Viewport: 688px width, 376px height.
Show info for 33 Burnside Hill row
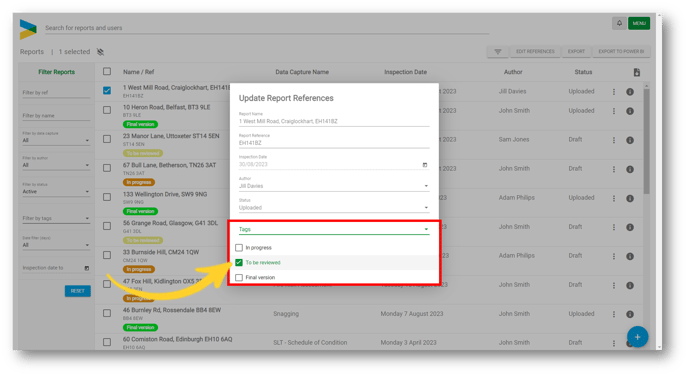[x=630, y=256]
